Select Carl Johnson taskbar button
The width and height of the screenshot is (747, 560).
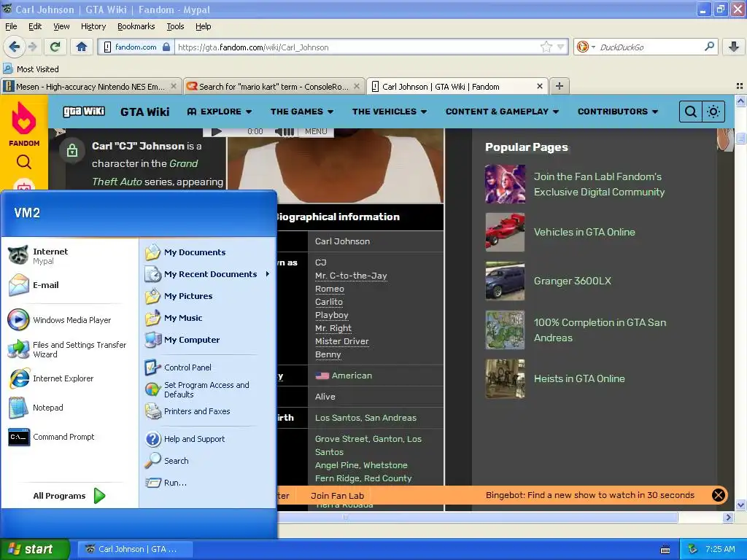pos(136,549)
